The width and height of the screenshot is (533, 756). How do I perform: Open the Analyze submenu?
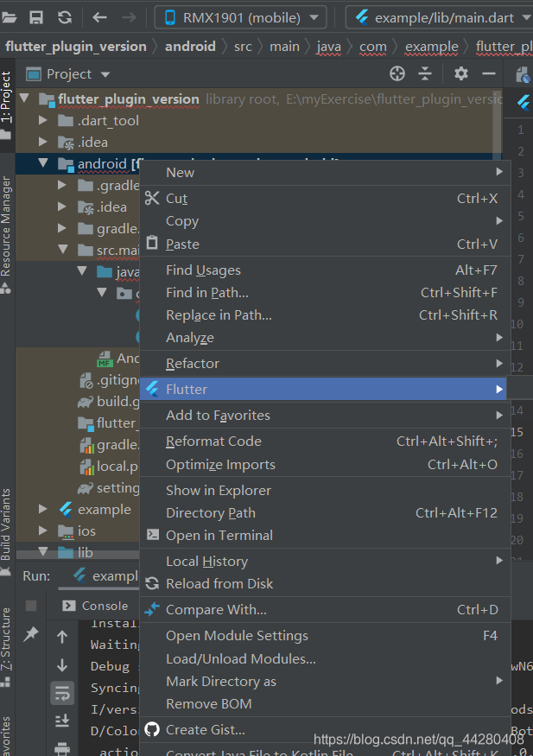coord(325,338)
